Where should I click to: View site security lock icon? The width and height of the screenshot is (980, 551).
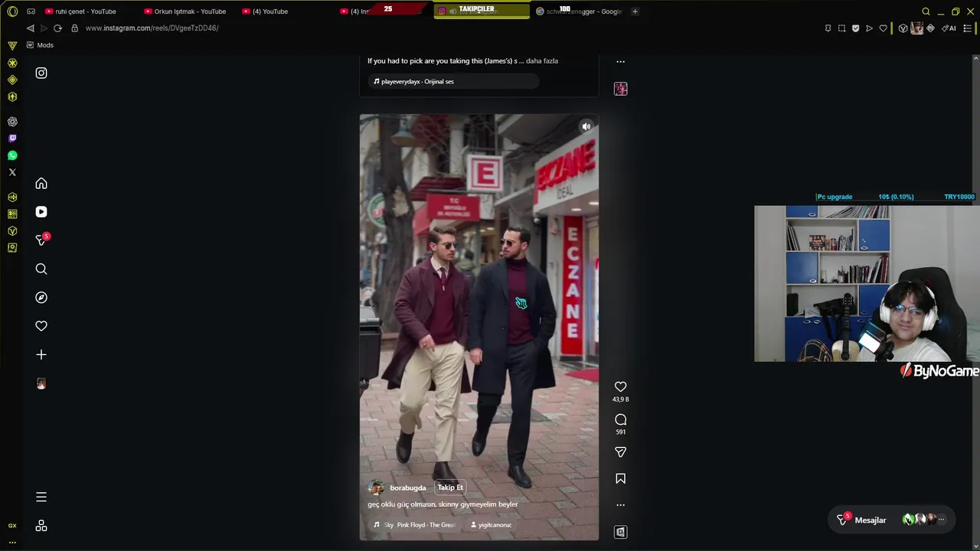(74, 28)
